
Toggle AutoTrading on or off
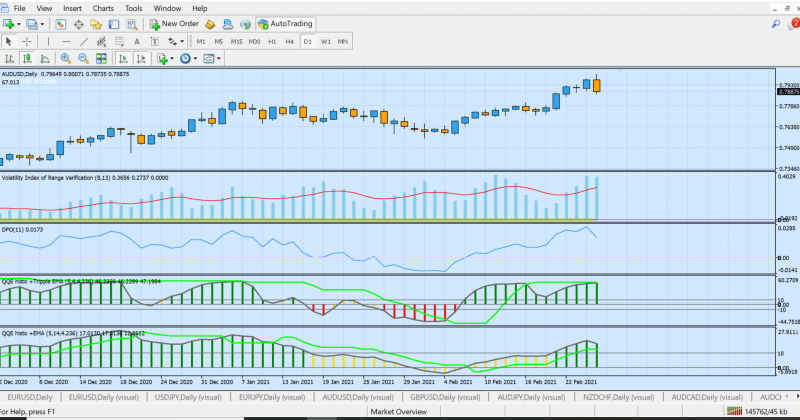285,23
